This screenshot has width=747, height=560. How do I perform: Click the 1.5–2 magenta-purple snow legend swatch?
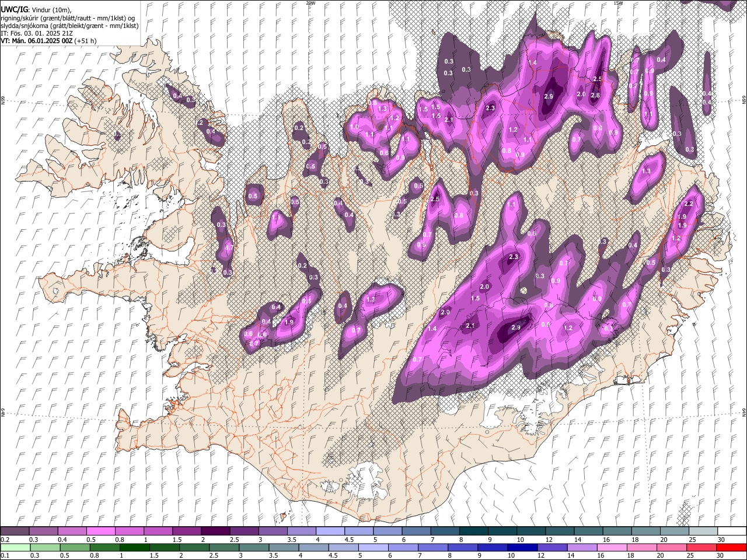click(187, 531)
